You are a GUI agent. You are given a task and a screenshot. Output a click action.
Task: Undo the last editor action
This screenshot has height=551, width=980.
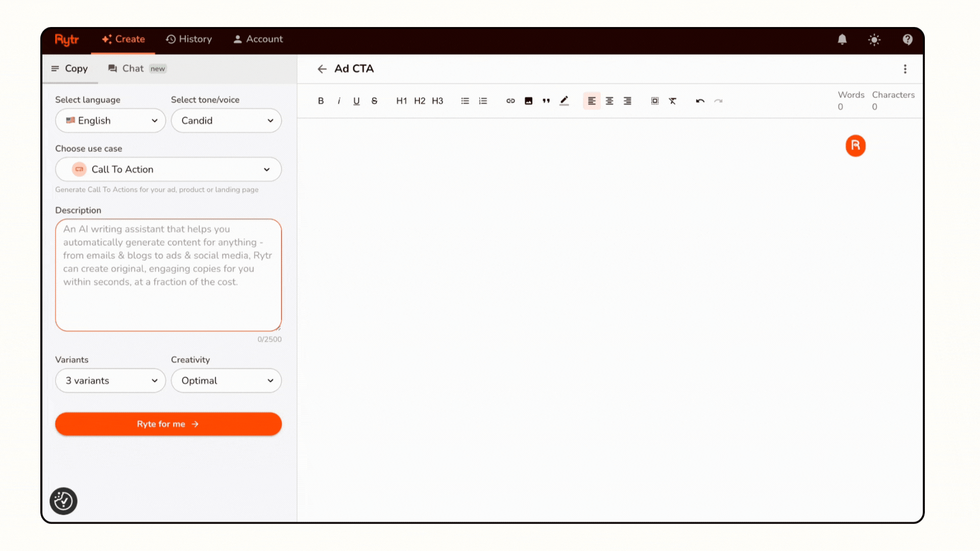(x=700, y=101)
